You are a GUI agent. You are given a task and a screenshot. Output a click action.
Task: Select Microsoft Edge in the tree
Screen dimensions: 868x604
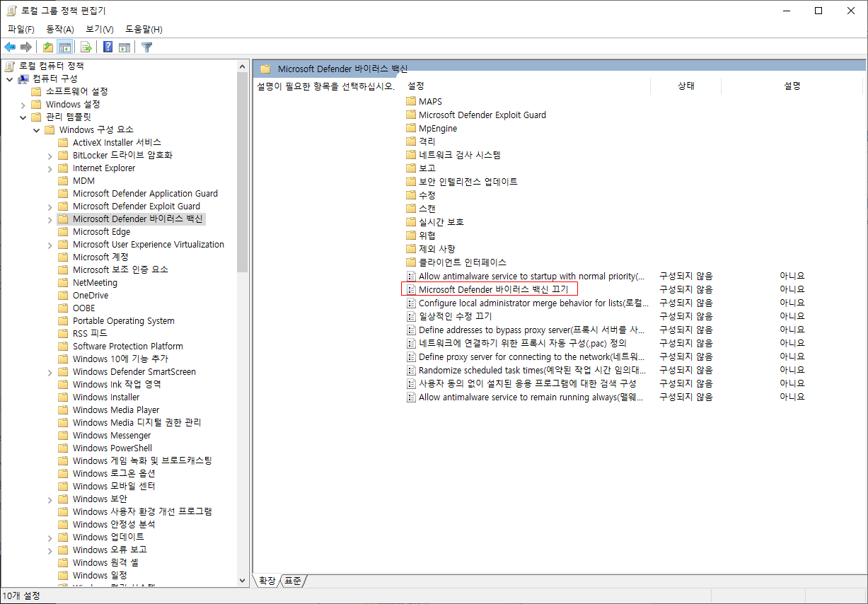[x=101, y=231]
